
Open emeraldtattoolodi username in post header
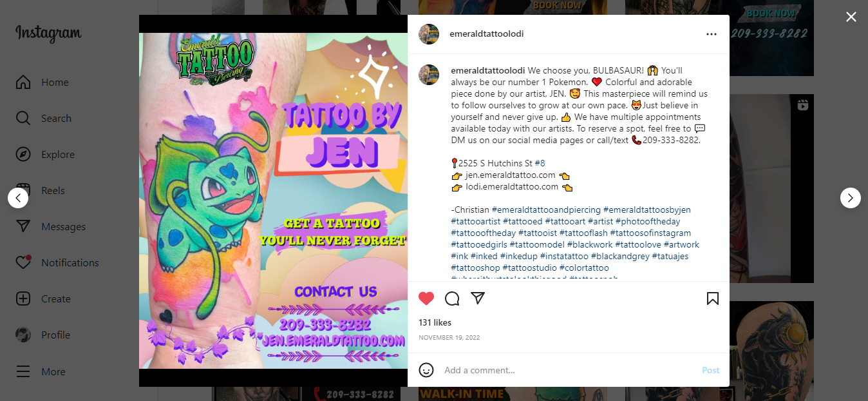click(x=486, y=34)
